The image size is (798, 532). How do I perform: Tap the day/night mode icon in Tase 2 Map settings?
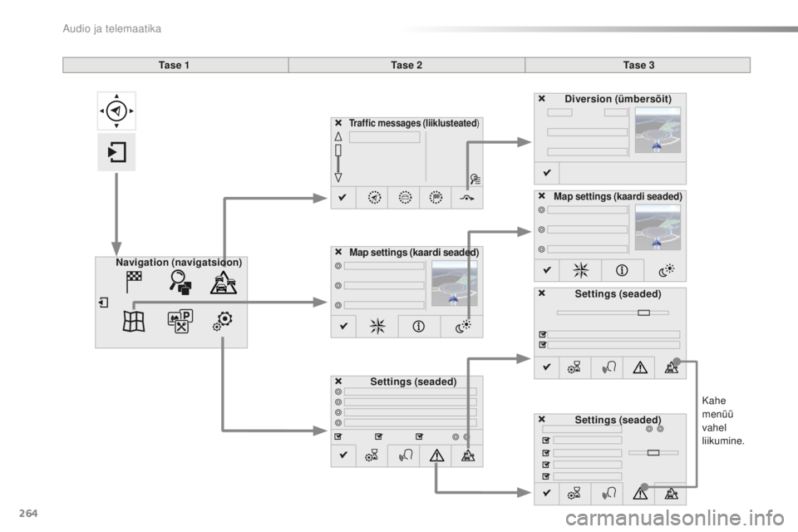[462, 327]
